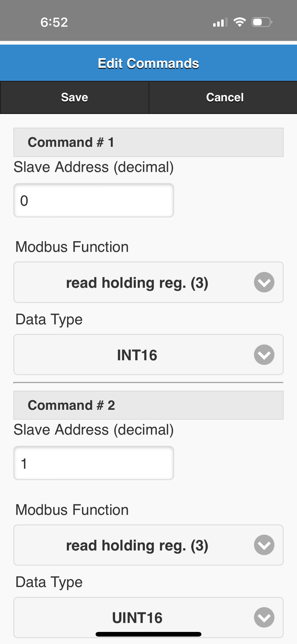Open Command 2 Modbus Function dropdown
Screen dimensions: 297x644
click(x=148, y=545)
